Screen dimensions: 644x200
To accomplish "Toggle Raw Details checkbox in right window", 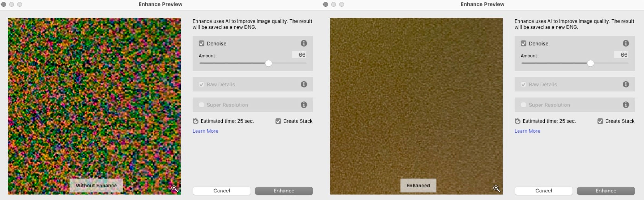I will (524, 84).
